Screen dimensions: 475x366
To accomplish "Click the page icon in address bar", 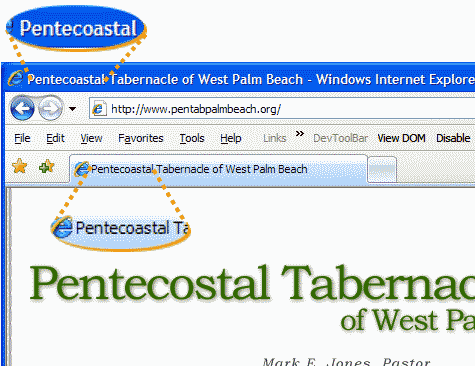I will 99,109.
